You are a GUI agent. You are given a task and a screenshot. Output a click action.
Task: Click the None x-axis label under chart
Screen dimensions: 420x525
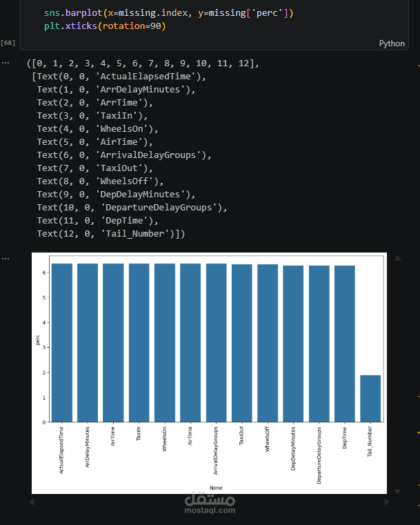(216, 488)
